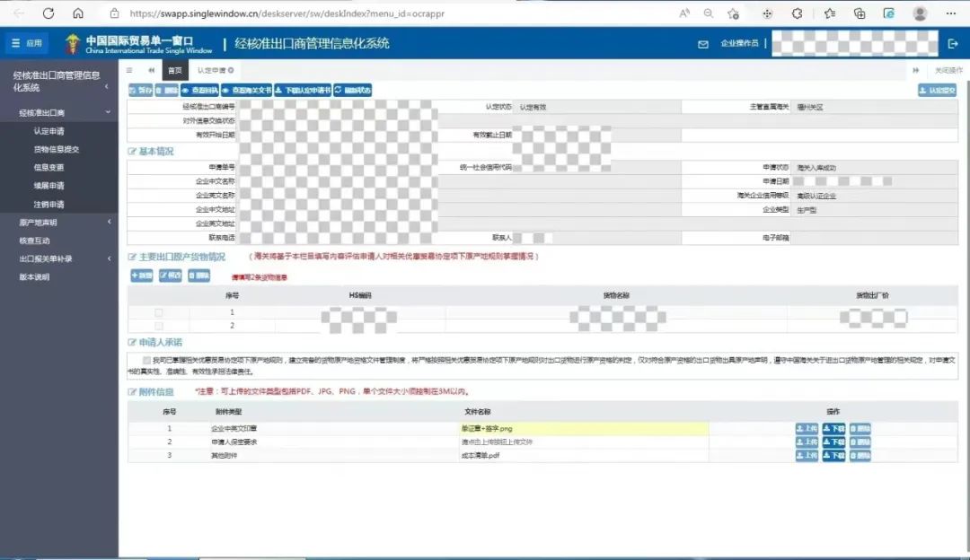Click the logout icon at top right

pyautogui.click(x=953, y=44)
